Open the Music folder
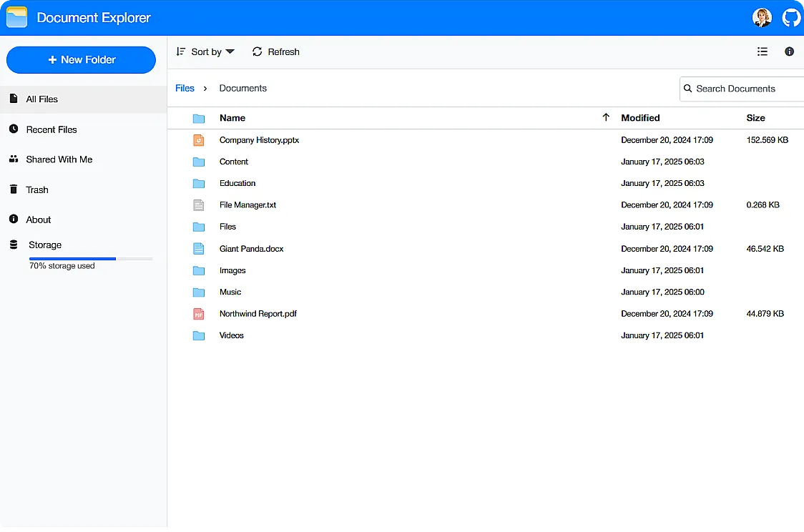Image resolution: width=804 pixels, height=532 pixels. coord(230,292)
